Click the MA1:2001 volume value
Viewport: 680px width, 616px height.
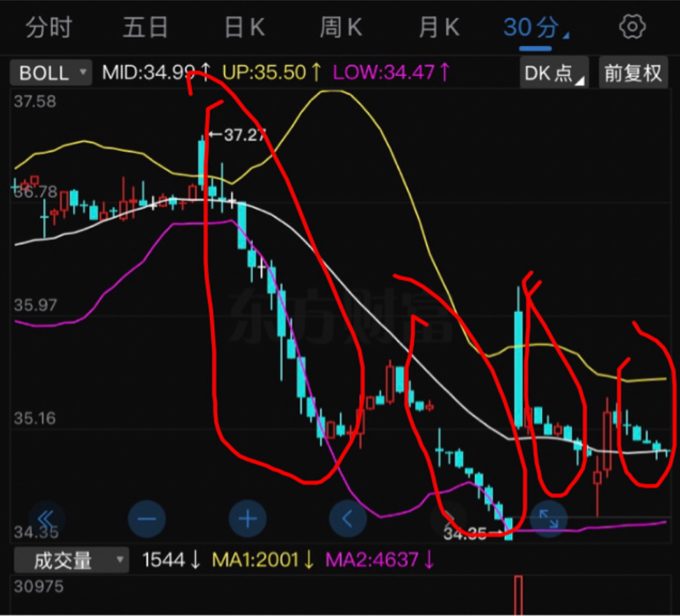(263, 560)
